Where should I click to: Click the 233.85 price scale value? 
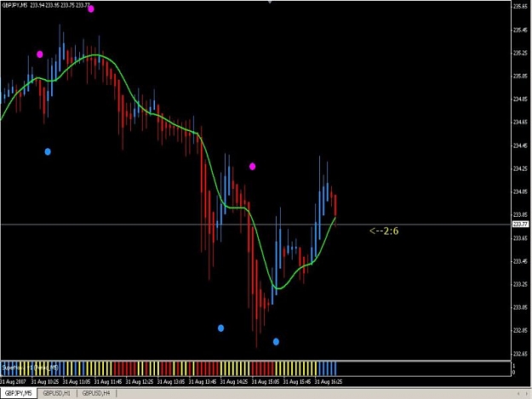[520, 215]
